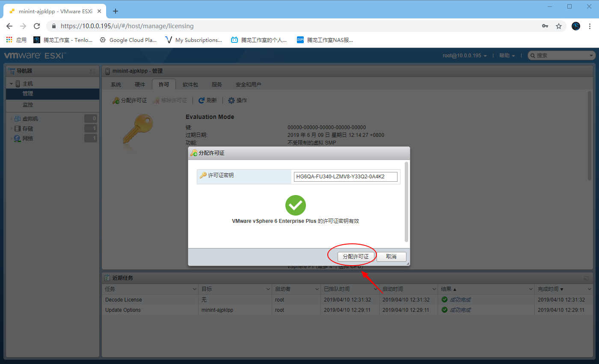Click the Assign License (分配许可证) dialog button

point(356,257)
